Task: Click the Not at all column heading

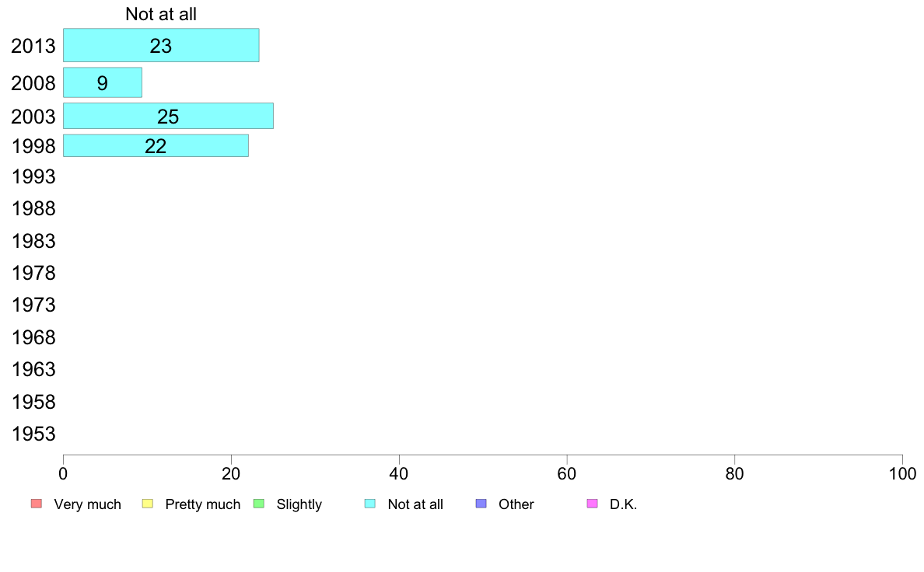Action: pyautogui.click(x=161, y=14)
